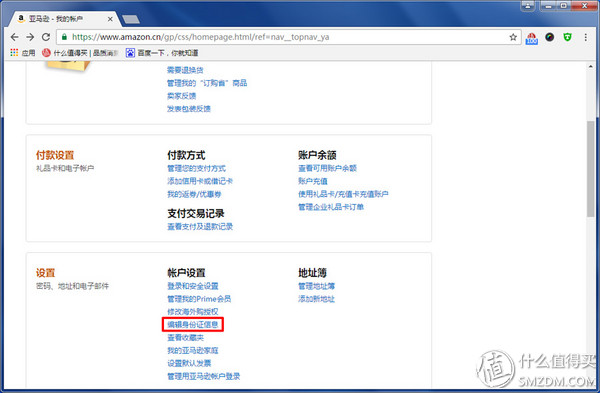Open a new tab with the new tab button
This screenshot has height=393, width=600.
pyautogui.click(x=130, y=19)
